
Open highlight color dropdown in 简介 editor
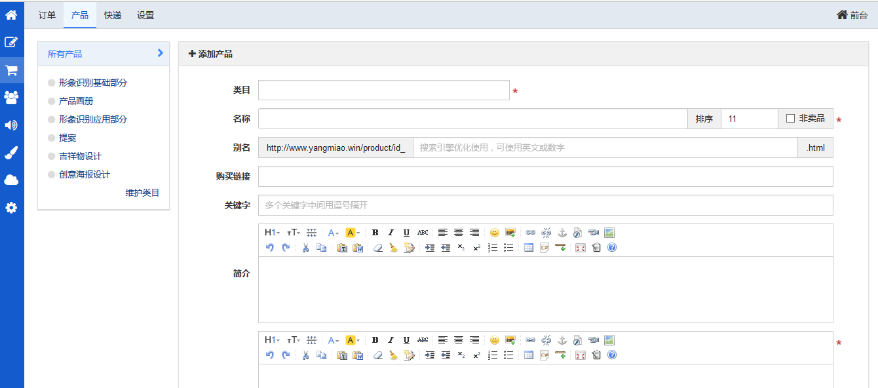coord(352,232)
